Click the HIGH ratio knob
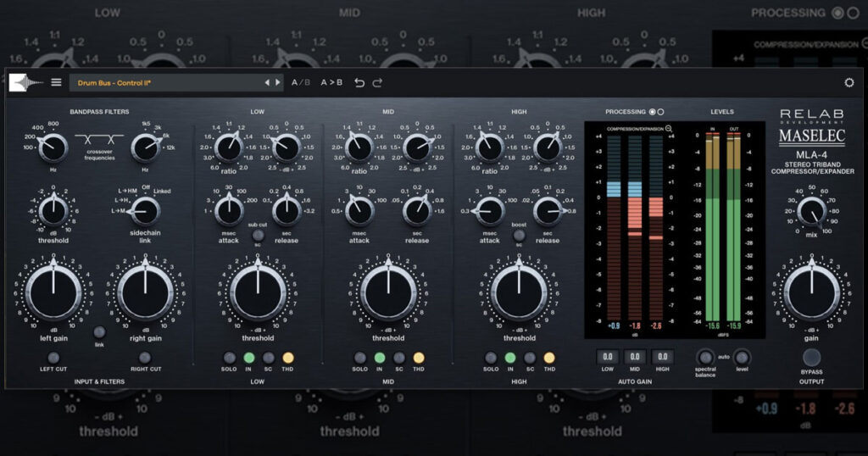Image resolution: width=868 pixels, height=456 pixels. tap(490, 147)
